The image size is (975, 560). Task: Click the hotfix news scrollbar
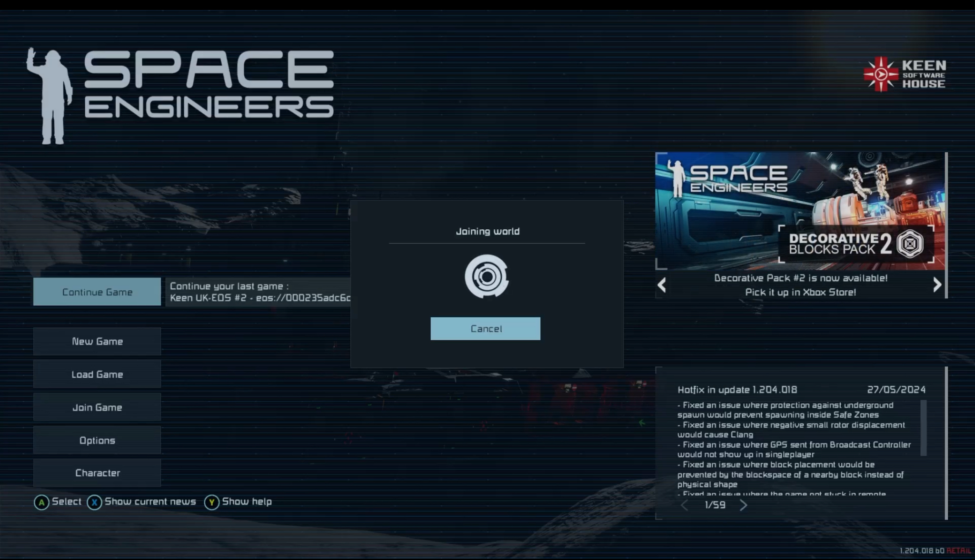924,428
